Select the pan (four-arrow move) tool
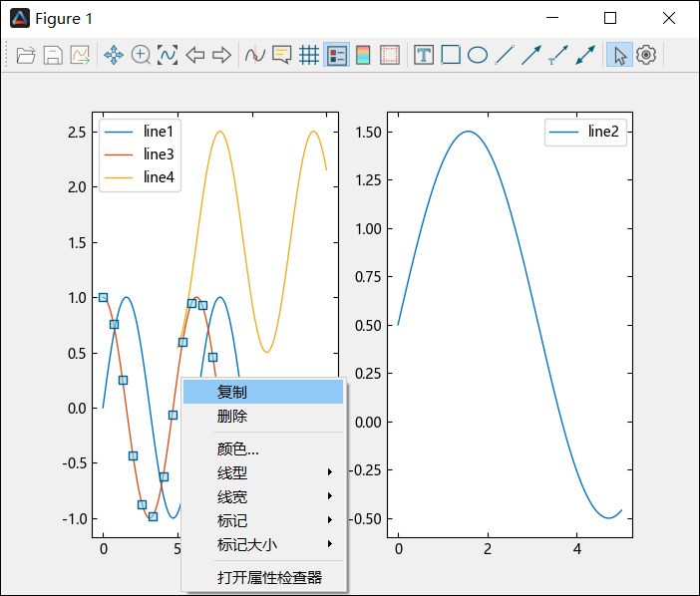Image resolution: width=700 pixels, height=596 pixels. [x=114, y=56]
